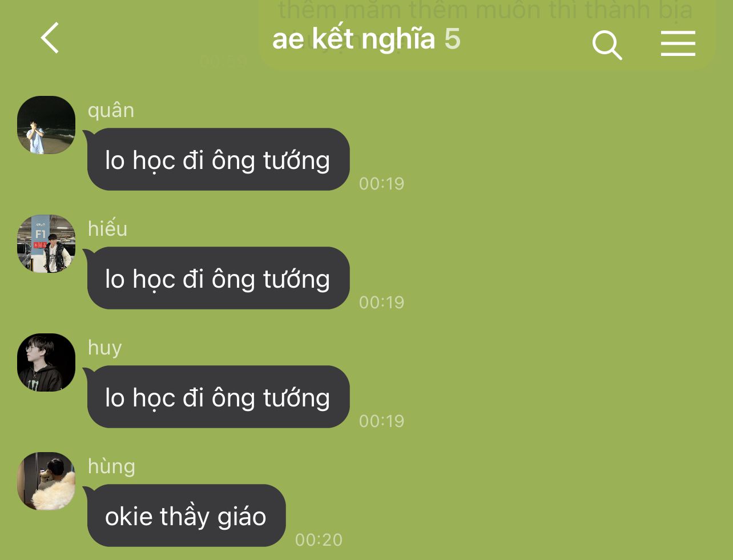Select quân's message bubble

coord(218,159)
